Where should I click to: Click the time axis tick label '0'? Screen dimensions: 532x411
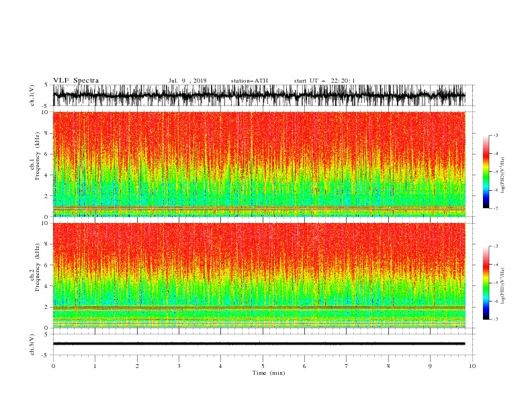pos(53,366)
